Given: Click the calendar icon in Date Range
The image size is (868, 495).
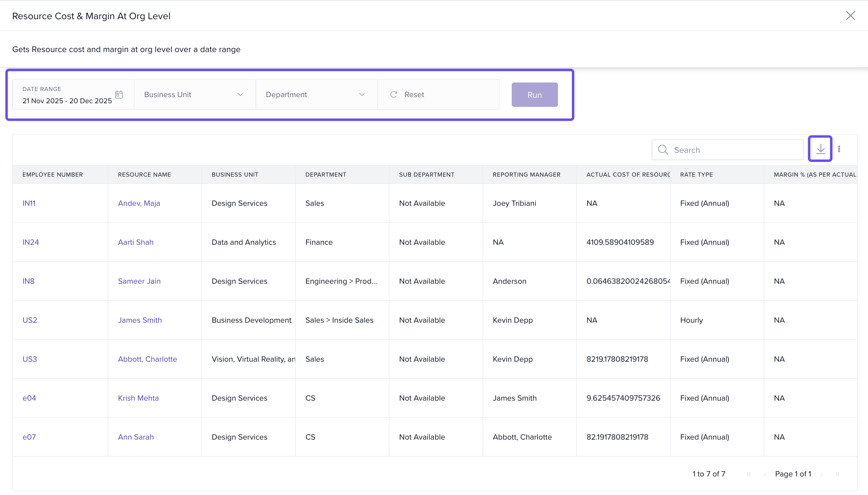Looking at the screenshot, I should click(119, 94).
